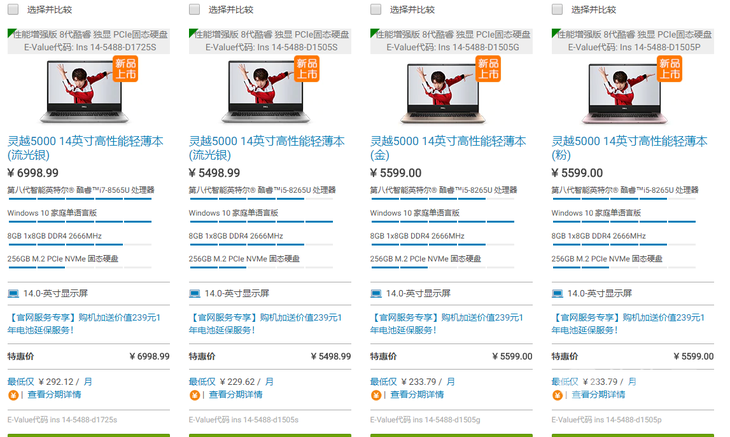Click 最低仅 link beside ¥292.12
The width and height of the screenshot is (730, 437).
21,382
